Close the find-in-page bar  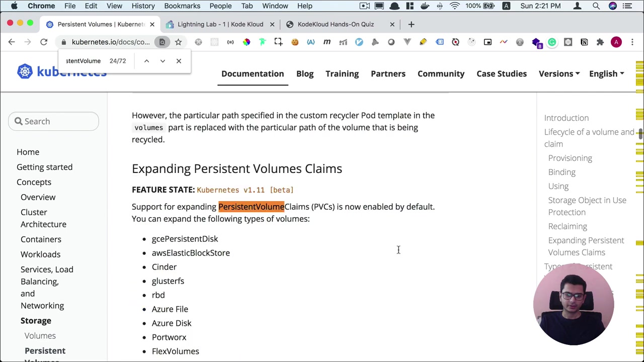pos(179,61)
